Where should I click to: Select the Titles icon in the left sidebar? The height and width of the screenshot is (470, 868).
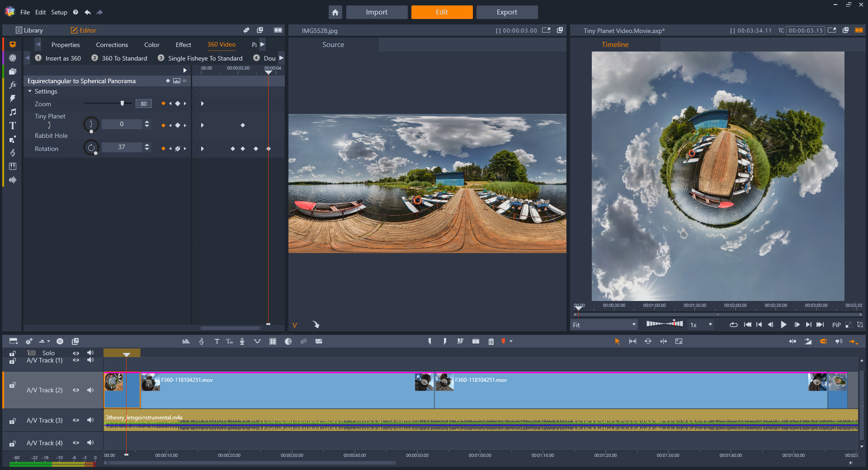(13, 125)
